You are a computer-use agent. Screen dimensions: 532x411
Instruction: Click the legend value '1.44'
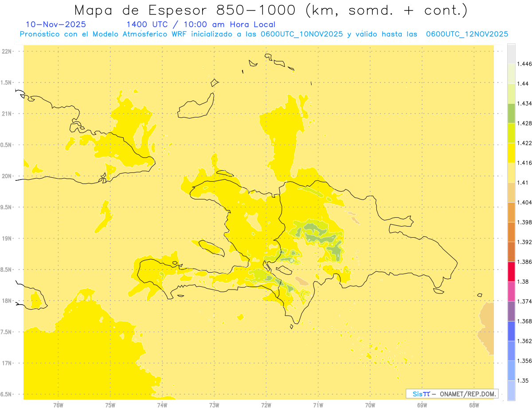[x=523, y=84]
